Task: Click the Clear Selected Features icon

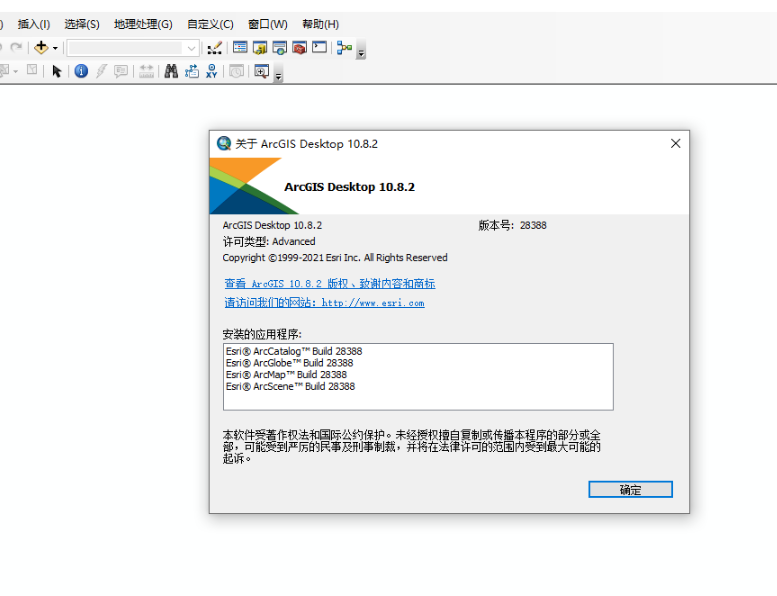Action: (32, 70)
